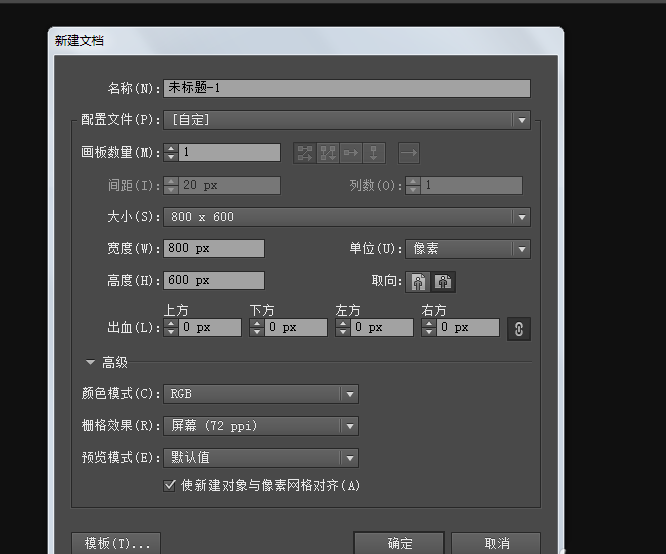Screen dimensions: 666x554
Task: Click the 取消 cancel button
Action: (496, 543)
